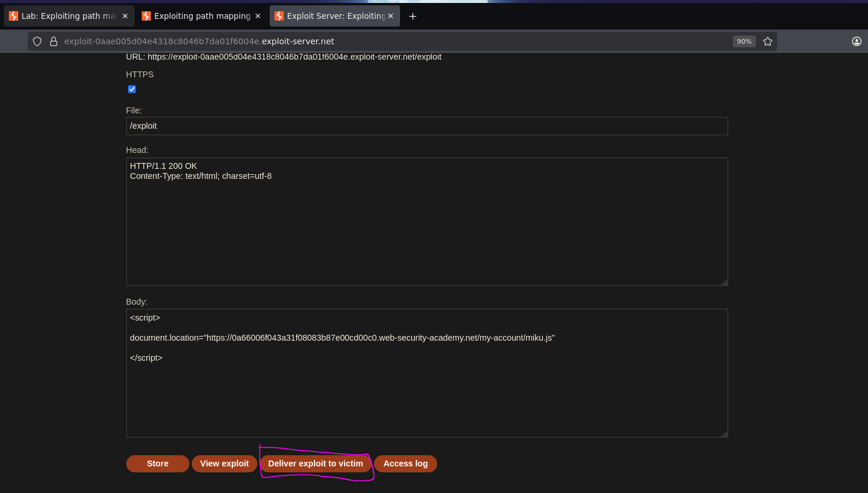Click inside the Head textarea
Viewport: 868px width, 493px height.
[x=427, y=221]
